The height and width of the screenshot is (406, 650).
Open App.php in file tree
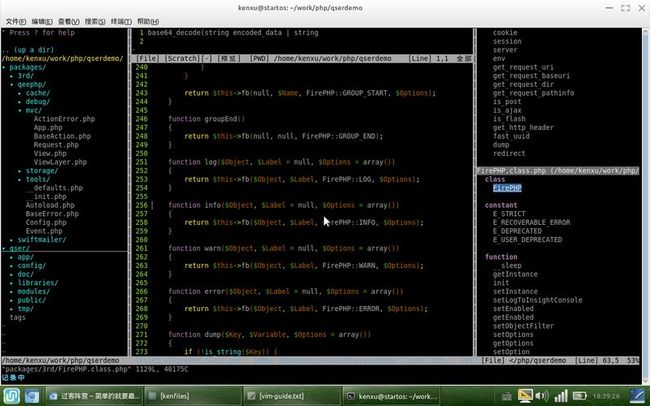pyautogui.click(x=48, y=128)
